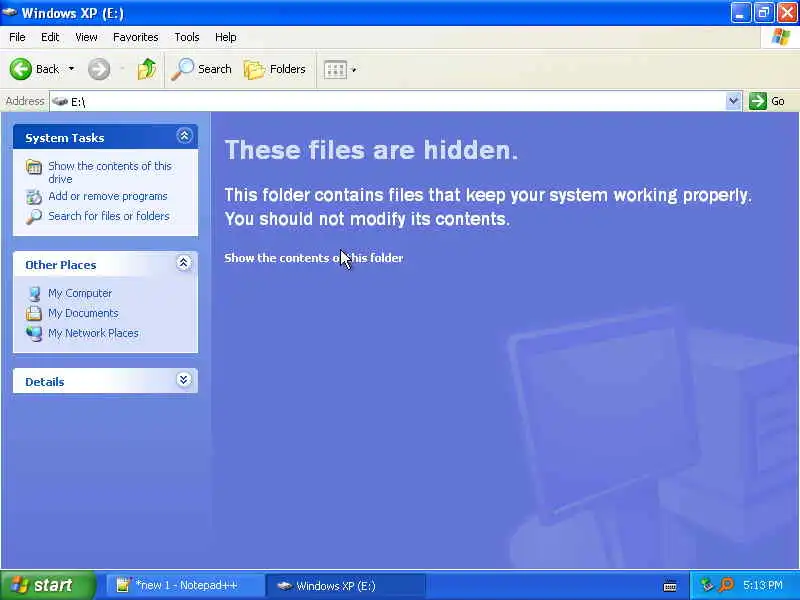Open My Documents from Other Places
The width and height of the screenshot is (800, 600).
[x=83, y=313]
